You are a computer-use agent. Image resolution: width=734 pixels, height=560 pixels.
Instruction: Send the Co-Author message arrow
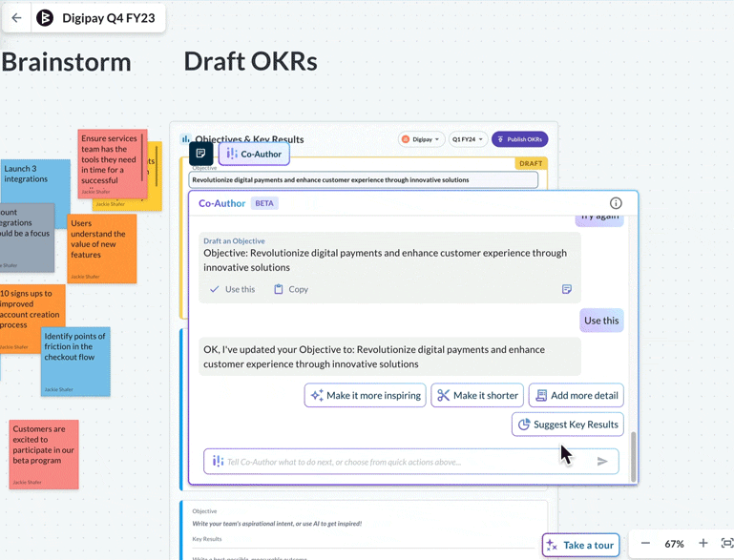602,462
